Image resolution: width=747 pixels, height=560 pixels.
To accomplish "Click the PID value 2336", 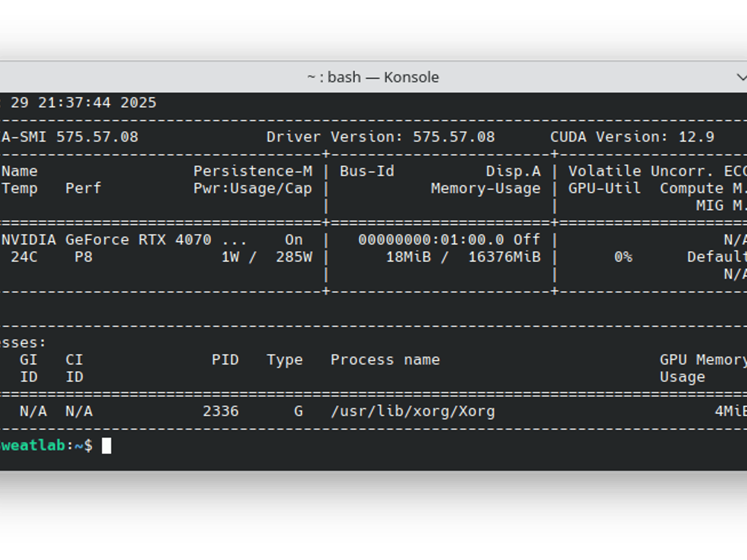I will [221, 411].
